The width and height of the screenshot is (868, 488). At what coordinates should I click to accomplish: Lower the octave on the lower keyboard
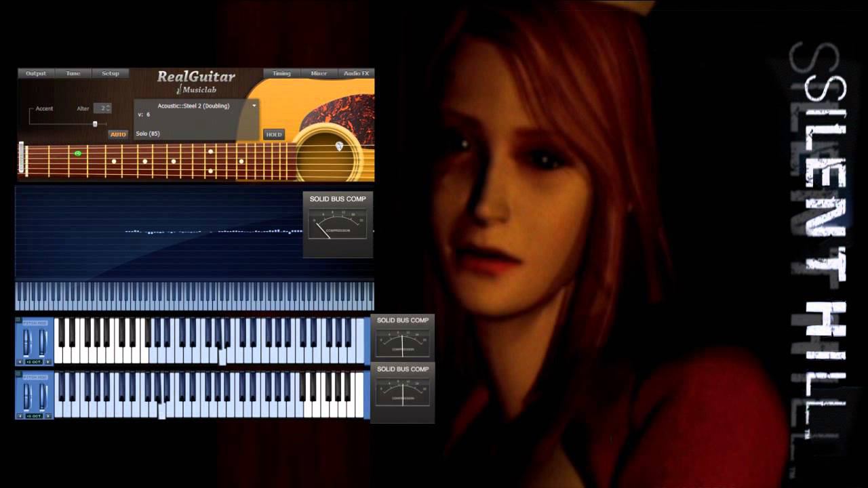pos(20,415)
